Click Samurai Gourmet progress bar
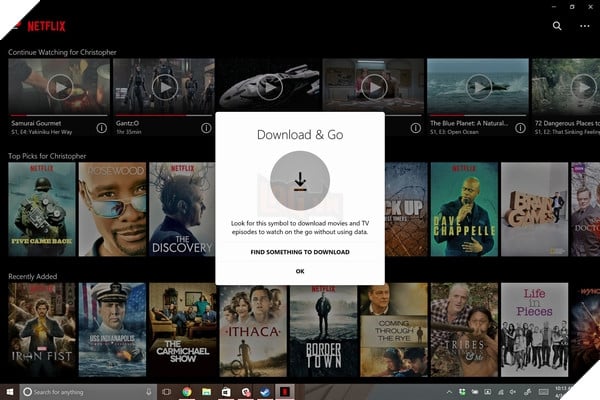600x400 pixels. pos(59,115)
